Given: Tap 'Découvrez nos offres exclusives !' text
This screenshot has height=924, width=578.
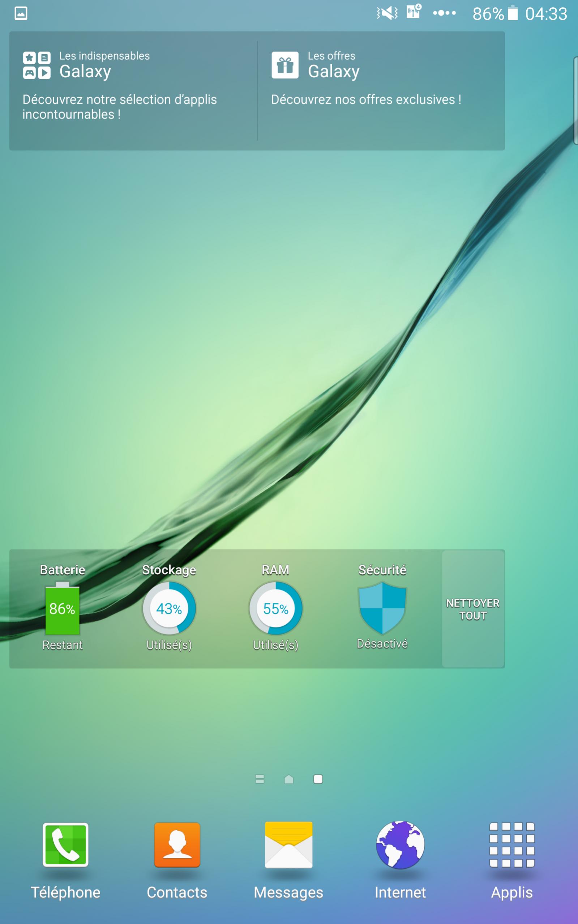Looking at the screenshot, I should [366, 99].
